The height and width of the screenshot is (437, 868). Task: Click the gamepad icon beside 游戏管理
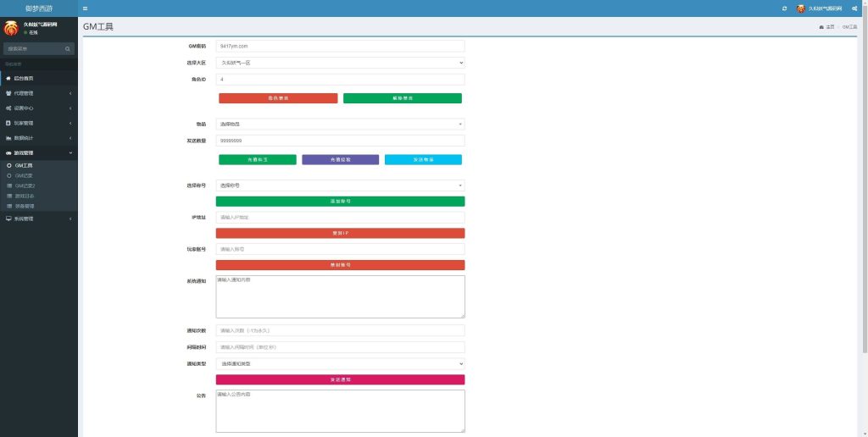pos(8,152)
